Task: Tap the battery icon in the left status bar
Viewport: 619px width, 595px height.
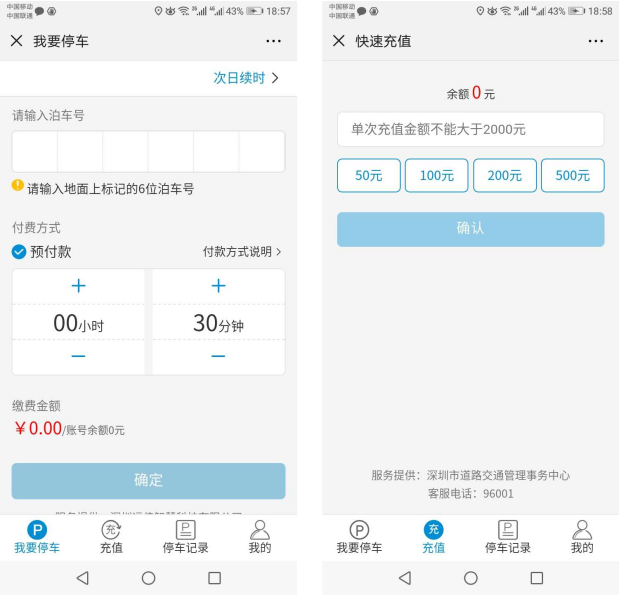Action: 255,11
